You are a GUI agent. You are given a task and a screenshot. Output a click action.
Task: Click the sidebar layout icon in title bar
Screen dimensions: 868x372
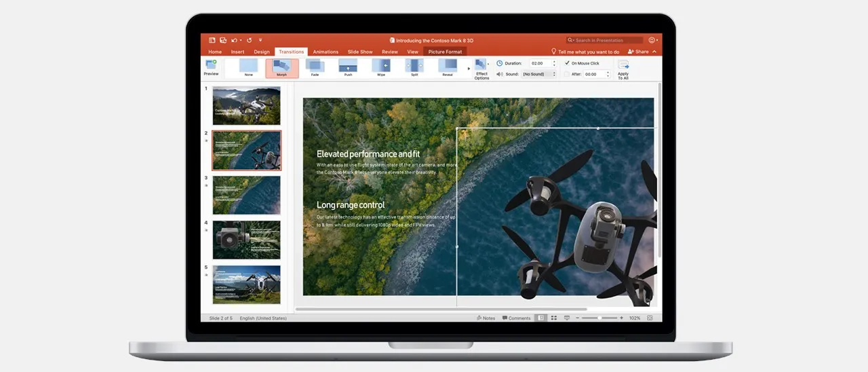click(212, 40)
